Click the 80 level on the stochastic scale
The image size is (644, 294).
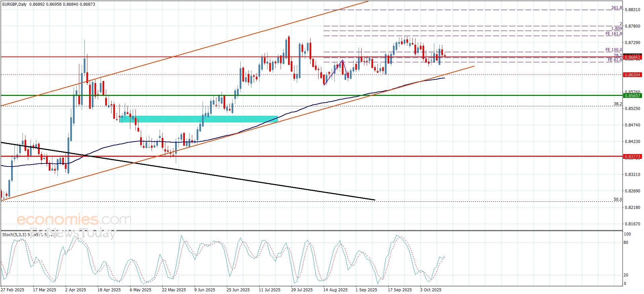pos(626,242)
